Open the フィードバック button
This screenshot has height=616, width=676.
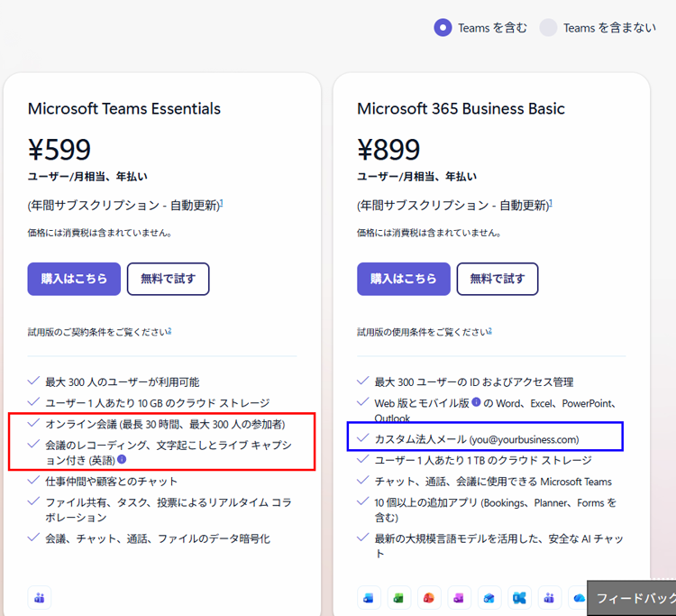click(x=632, y=598)
